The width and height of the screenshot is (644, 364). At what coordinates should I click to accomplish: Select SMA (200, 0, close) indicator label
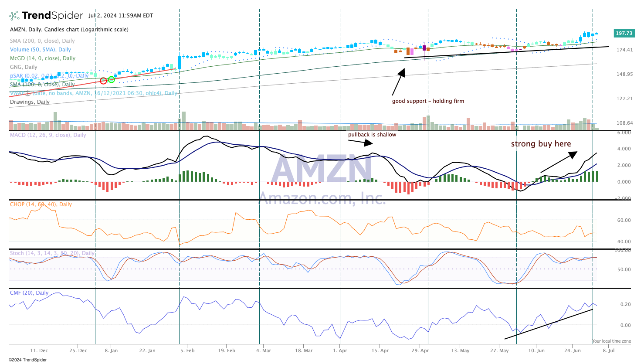pos(42,41)
